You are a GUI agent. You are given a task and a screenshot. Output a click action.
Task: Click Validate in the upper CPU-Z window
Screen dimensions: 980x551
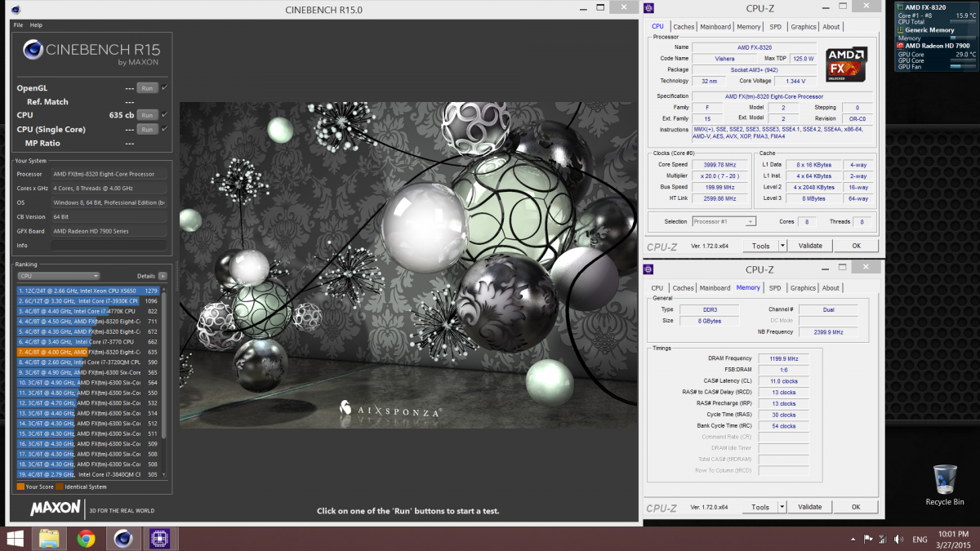pos(810,246)
